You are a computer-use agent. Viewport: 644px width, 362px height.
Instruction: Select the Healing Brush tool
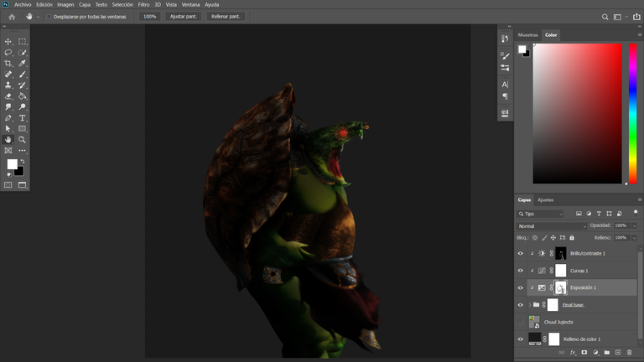coord(8,75)
